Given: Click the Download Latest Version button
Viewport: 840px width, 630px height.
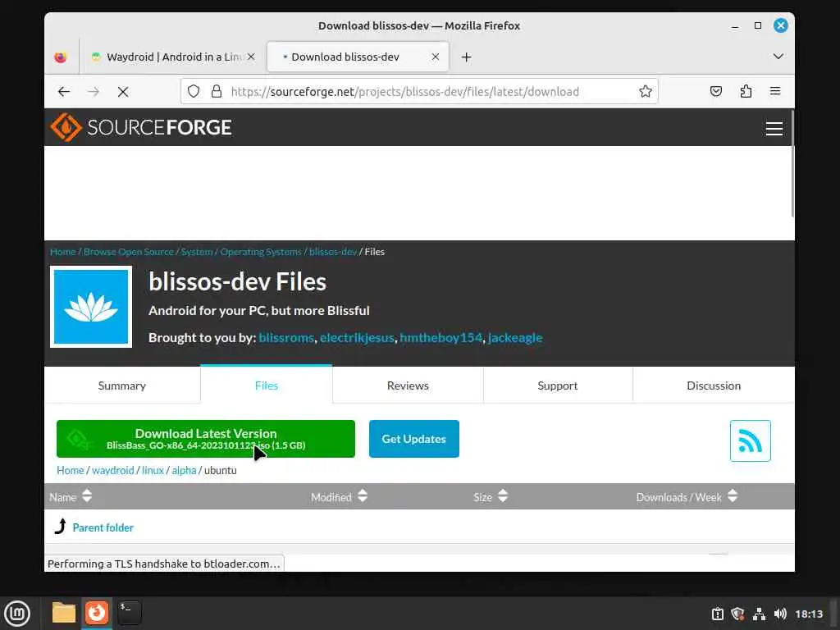Looking at the screenshot, I should tap(206, 439).
